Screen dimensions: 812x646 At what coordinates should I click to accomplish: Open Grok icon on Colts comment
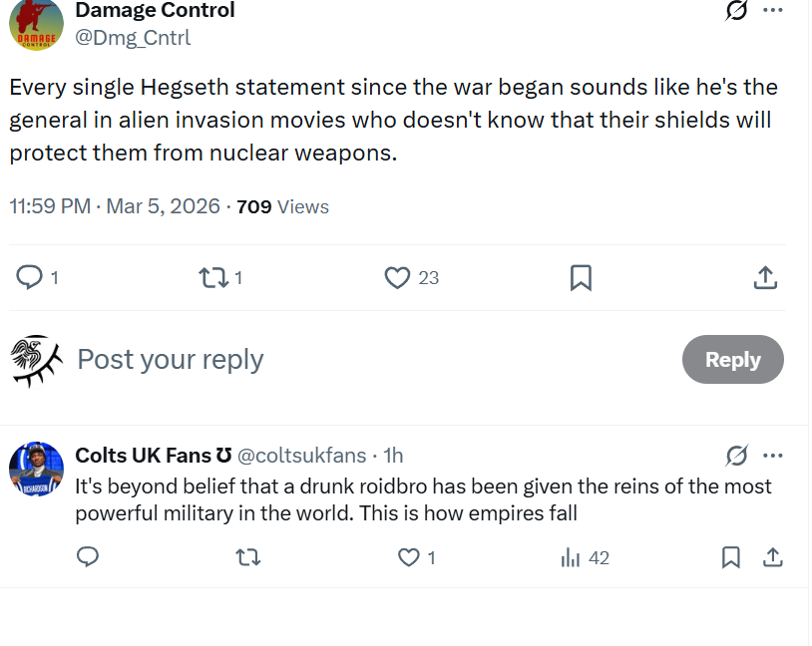(x=737, y=456)
